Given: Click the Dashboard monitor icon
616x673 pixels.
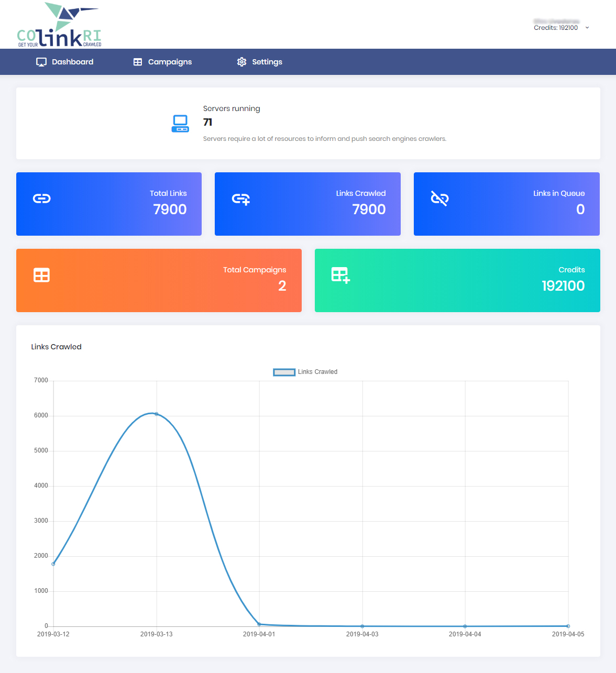Looking at the screenshot, I should pos(41,62).
